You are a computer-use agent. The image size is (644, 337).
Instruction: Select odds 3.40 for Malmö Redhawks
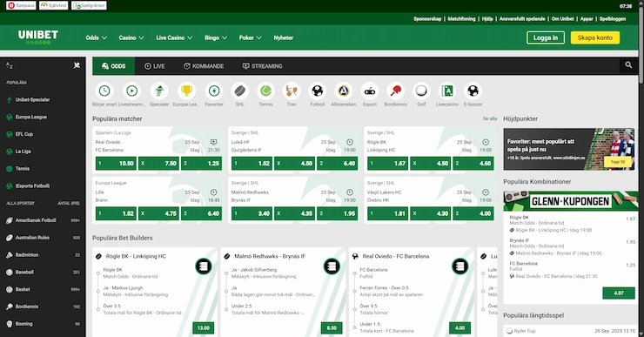coord(252,213)
